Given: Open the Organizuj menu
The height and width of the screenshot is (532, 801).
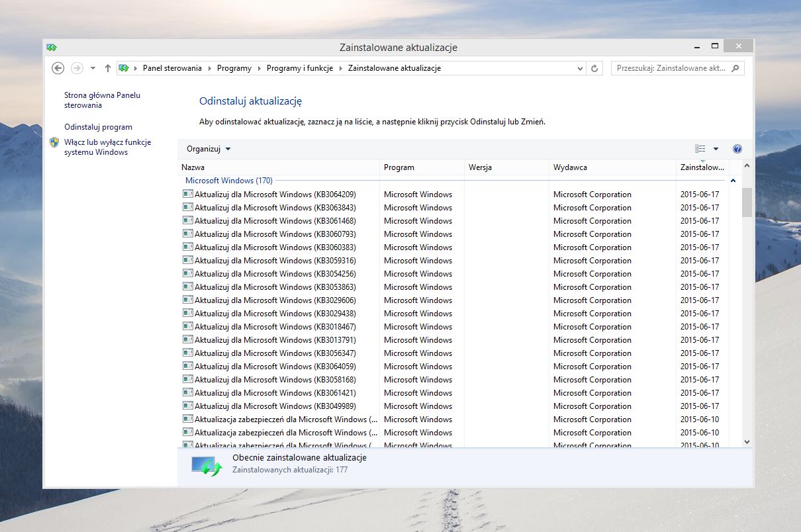Looking at the screenshot, I should tap(209, 149).
